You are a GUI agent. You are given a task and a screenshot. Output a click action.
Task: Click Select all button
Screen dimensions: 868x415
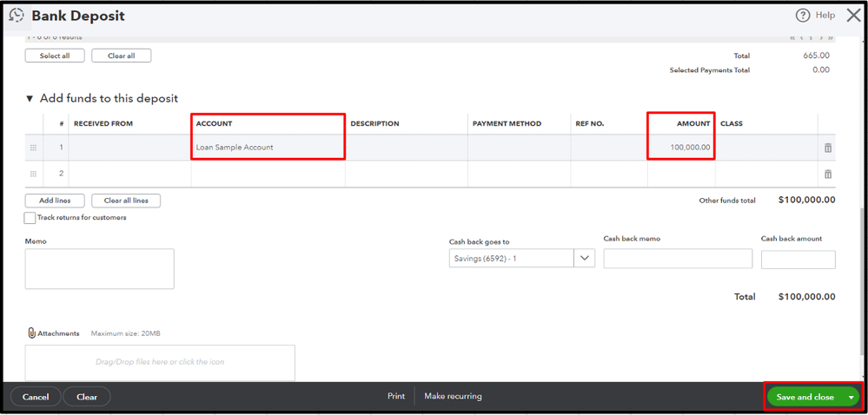pyautogui.click(x=55, y=56)
